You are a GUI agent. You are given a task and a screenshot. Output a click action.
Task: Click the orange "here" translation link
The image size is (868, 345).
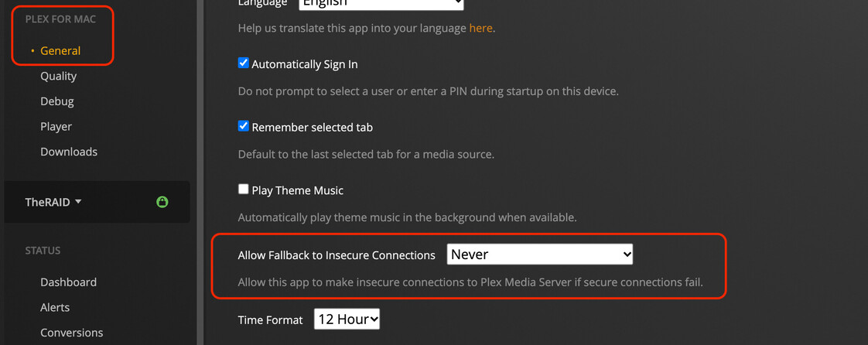[480, 28]
